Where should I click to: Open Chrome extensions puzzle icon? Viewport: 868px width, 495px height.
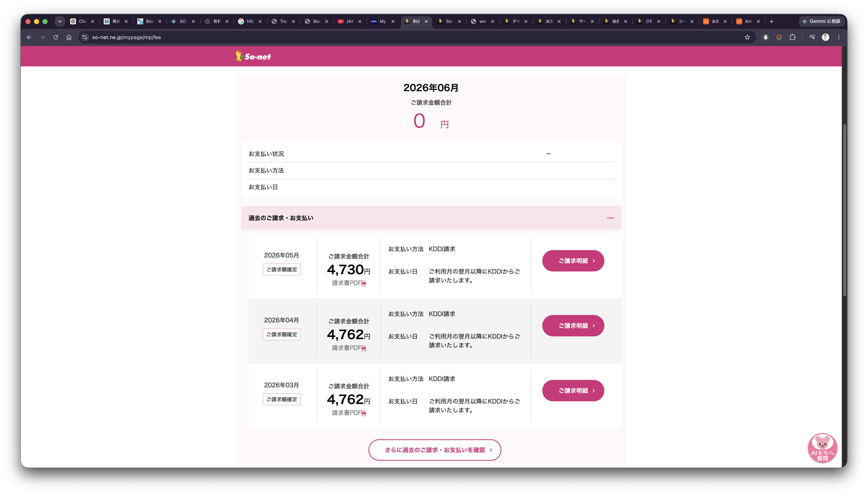click(793, 37)
